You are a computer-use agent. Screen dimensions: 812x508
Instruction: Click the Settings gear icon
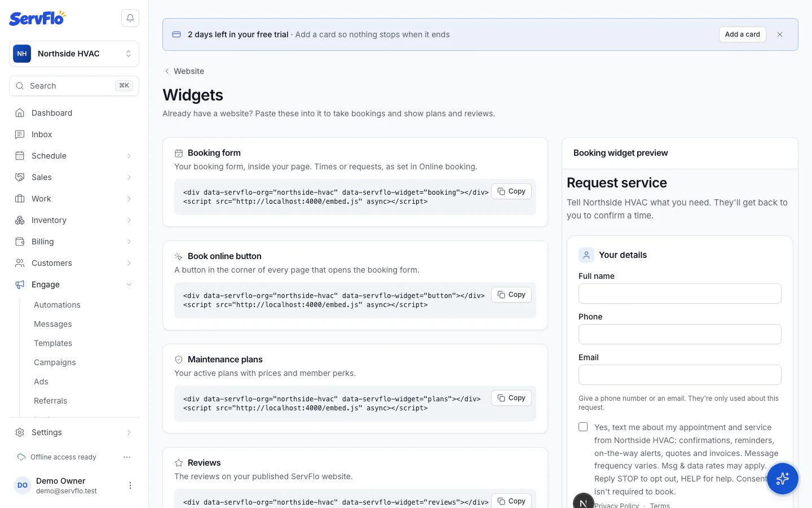(20, 432)
